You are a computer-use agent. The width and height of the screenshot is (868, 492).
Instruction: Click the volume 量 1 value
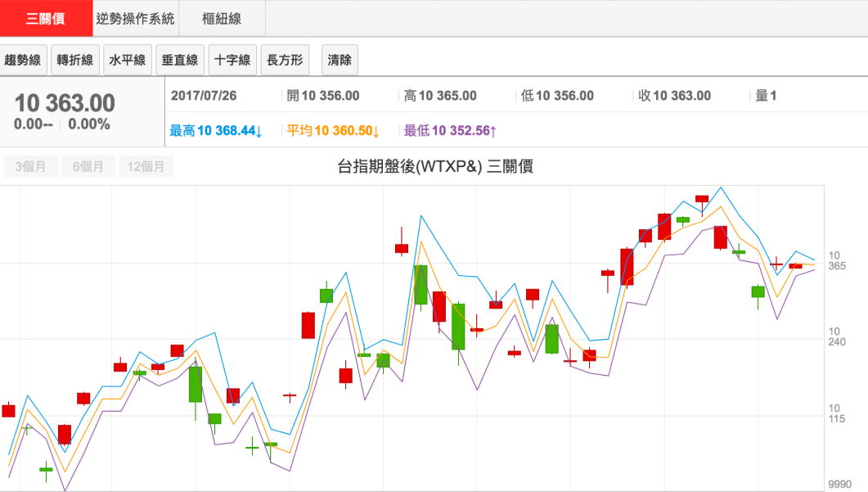pyautogui.click(x=766, y=96)
